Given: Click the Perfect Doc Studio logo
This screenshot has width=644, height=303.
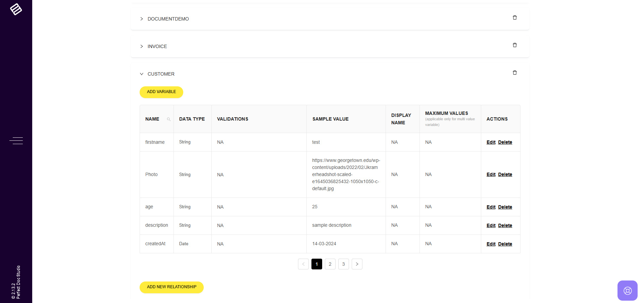Looking at the screenshot, I should click(16, 9).
